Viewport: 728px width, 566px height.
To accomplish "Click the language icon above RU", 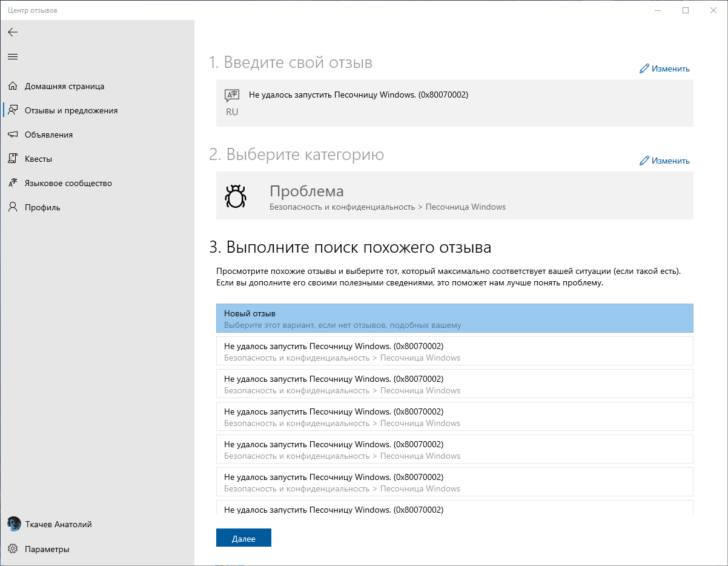I will pyautogui.click(x=232, y=95).
